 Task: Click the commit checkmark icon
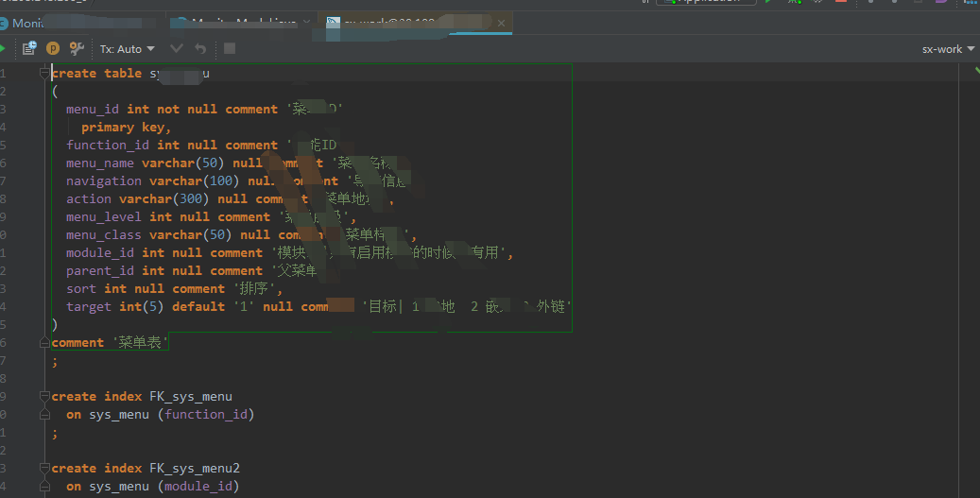(x=177, y=48)
